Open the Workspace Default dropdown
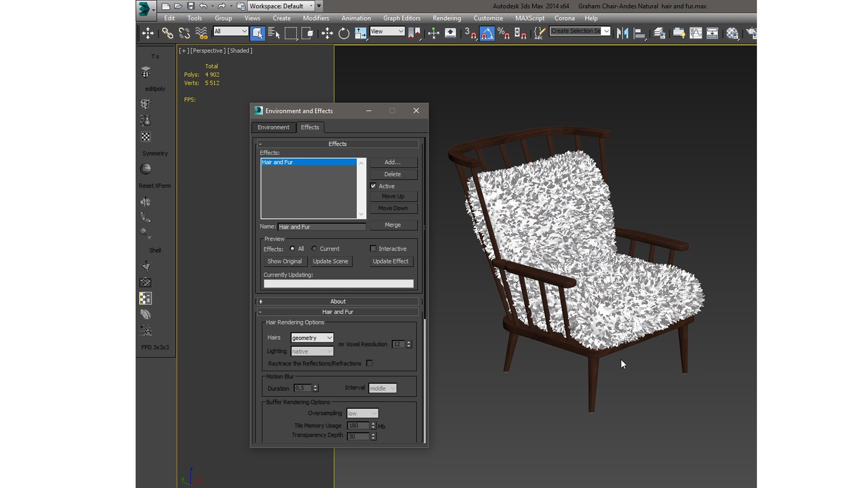The height and width of the screenshot is (488, 868). point(280,6)
